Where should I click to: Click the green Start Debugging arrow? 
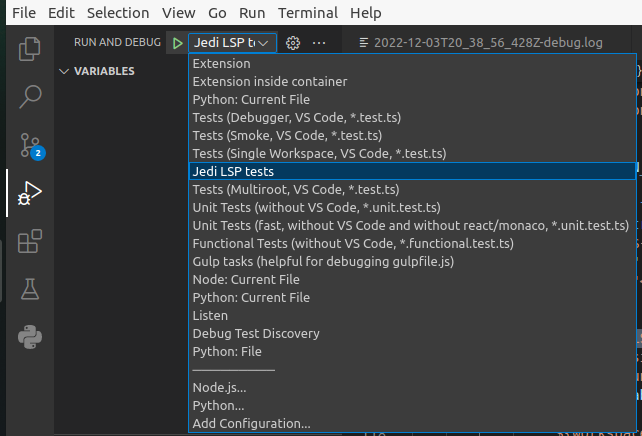tap(177, 43)
